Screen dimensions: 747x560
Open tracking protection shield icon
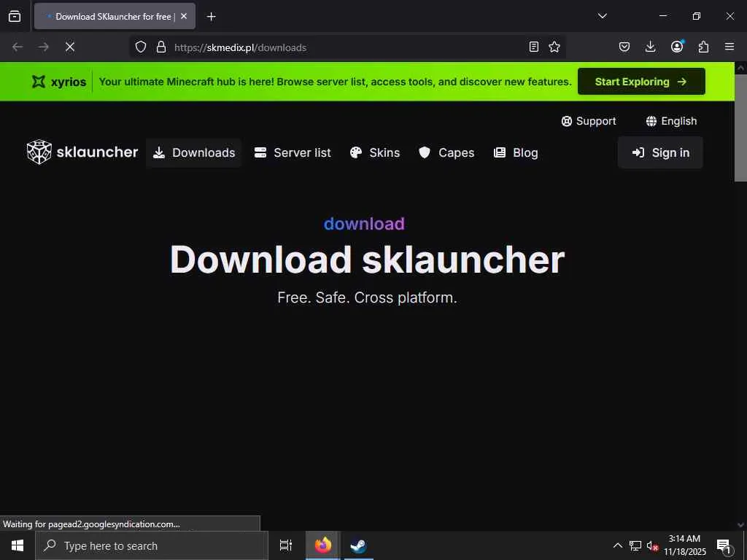141,47
